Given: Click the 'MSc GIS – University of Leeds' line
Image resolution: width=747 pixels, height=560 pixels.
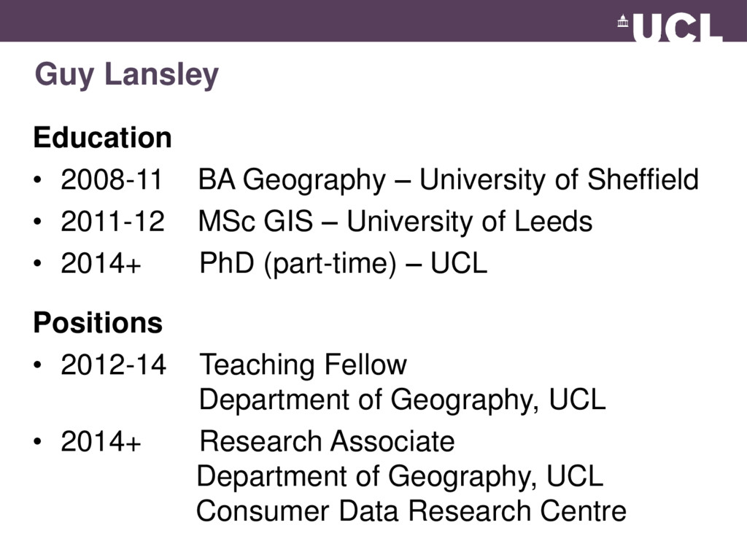Looking at the screenshot, I should [395, 222].
